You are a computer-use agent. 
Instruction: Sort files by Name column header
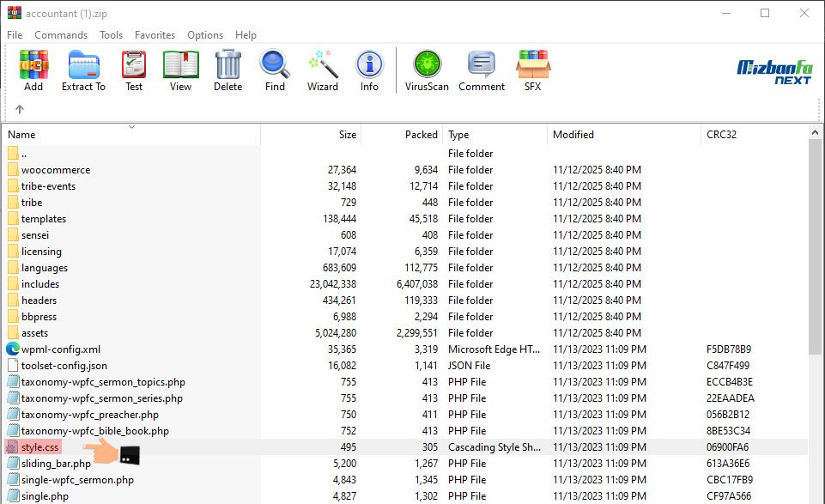[21, 135]
